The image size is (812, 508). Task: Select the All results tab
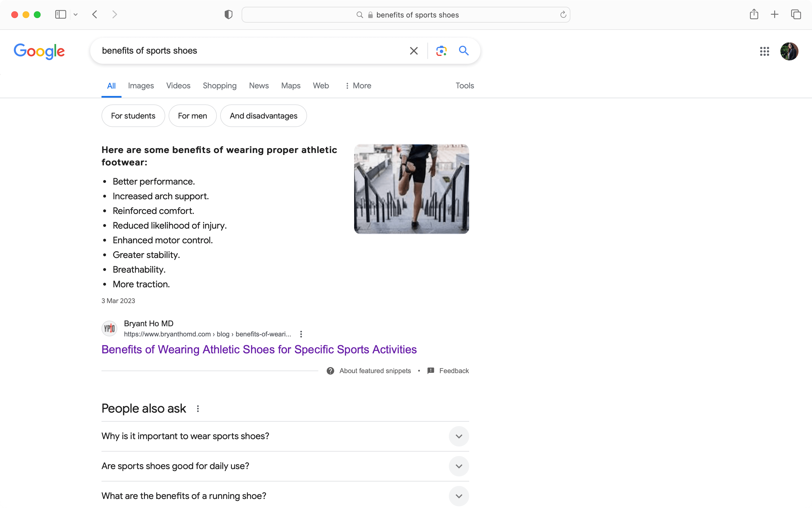click(x=111, y=86)
